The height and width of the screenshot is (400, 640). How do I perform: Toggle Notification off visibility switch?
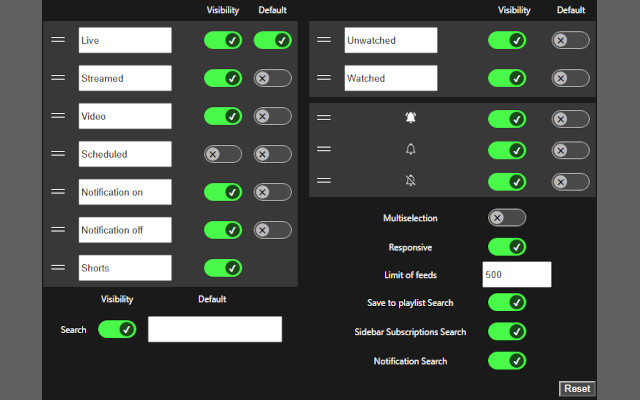[223, 230]
